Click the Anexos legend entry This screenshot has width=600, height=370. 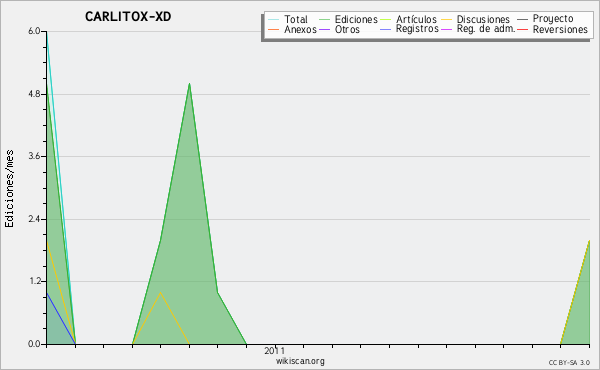tap(300, 29)
